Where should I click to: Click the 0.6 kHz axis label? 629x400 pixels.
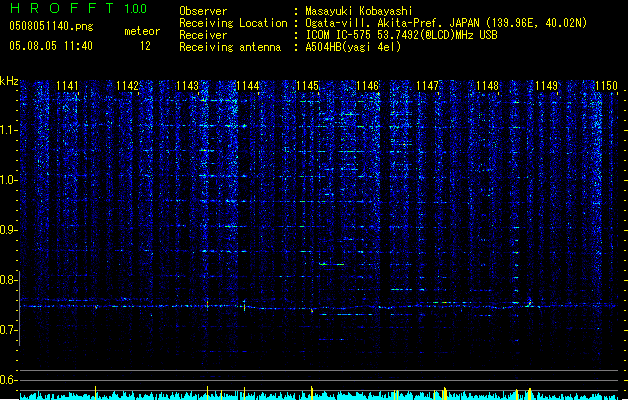point(8,380)
